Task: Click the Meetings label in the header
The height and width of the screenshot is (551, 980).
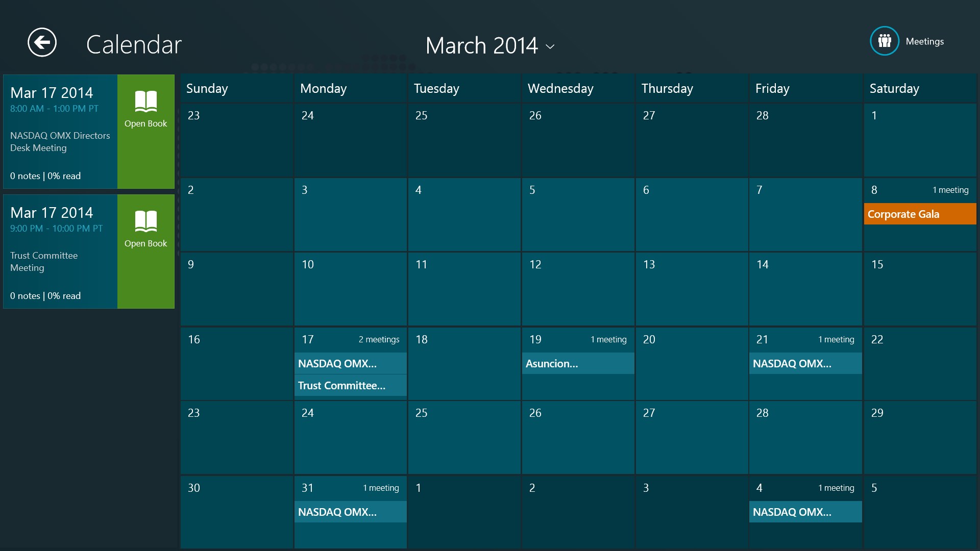Action: [924, 42]
